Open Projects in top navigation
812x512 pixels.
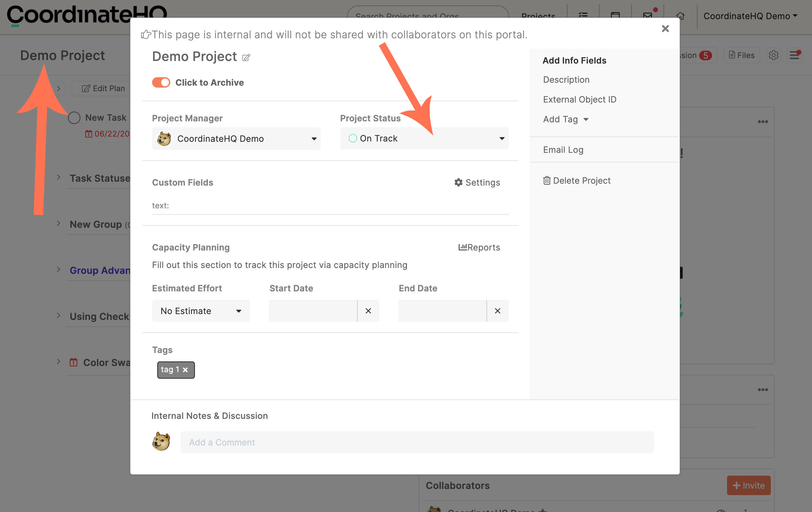(538, 16)
